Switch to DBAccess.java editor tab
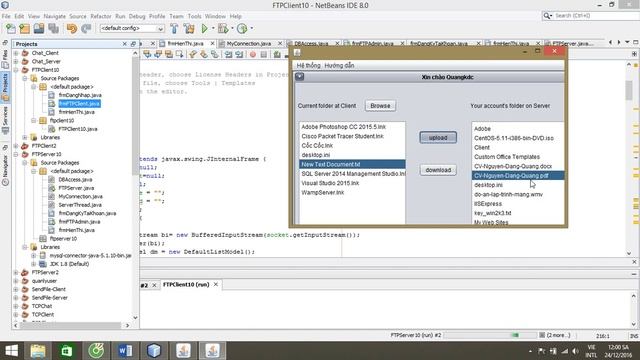Screen dimensions: 640x360 coord(311,43)
